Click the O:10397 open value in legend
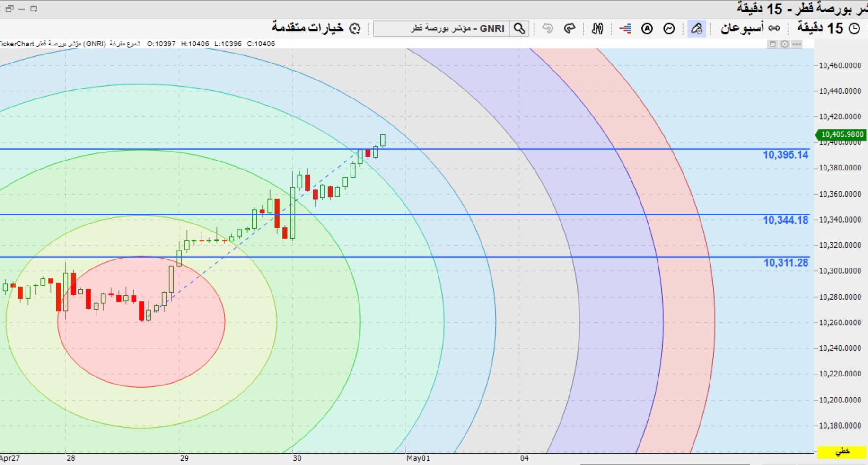This screenshot has width=868, height=465. pos(161,44)
